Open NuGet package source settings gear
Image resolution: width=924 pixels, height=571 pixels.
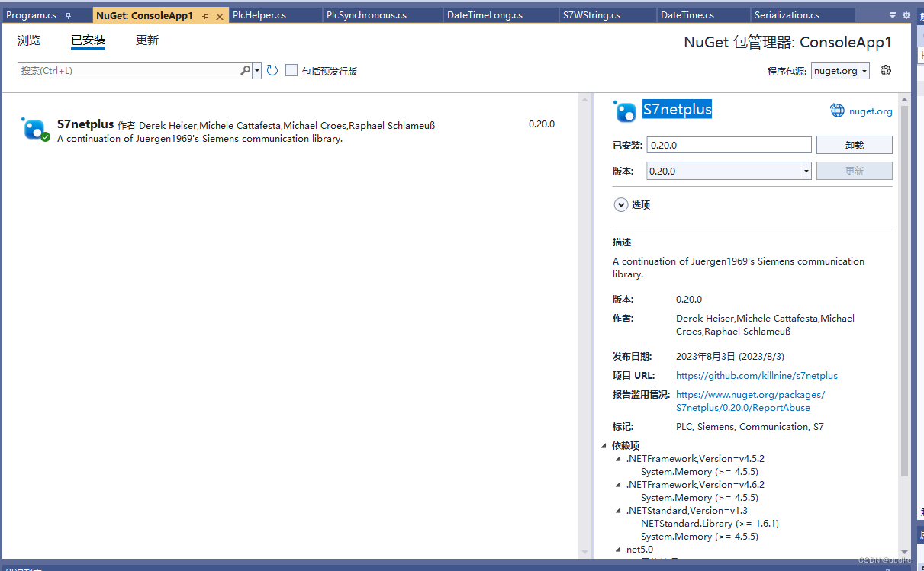point(886,70)
